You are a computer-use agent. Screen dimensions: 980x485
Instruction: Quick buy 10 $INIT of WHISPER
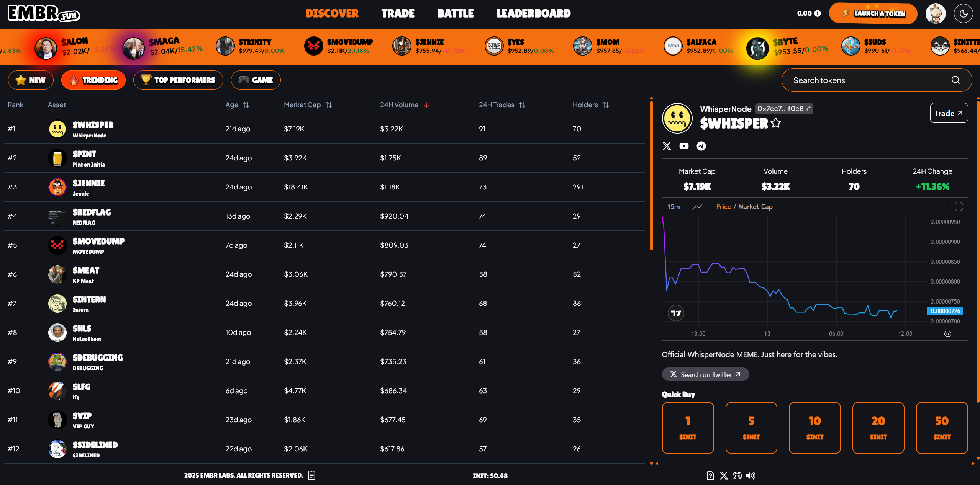(814, 428)
